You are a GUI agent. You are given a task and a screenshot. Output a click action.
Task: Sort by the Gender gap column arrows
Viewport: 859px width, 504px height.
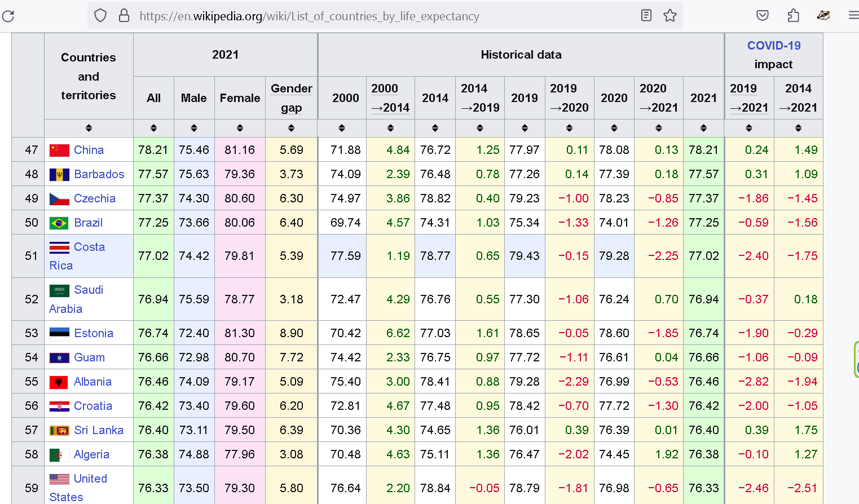tap(291, 128)
